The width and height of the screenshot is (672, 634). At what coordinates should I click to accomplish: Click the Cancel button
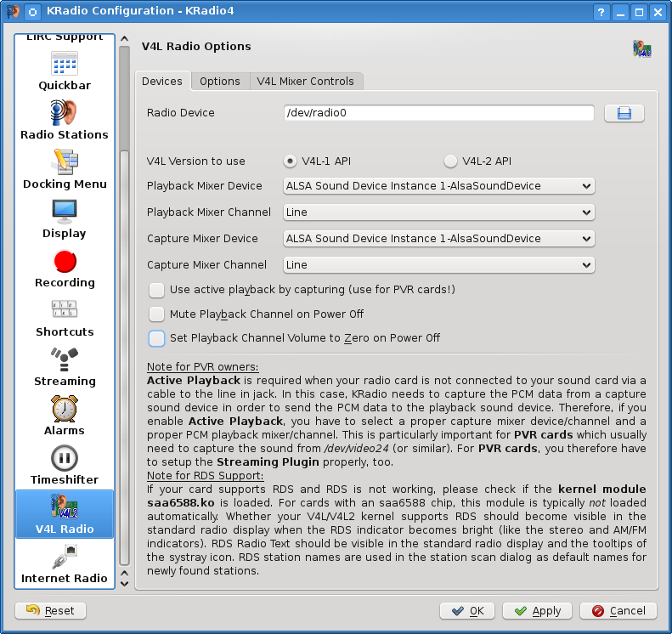(x=618, y=610)
